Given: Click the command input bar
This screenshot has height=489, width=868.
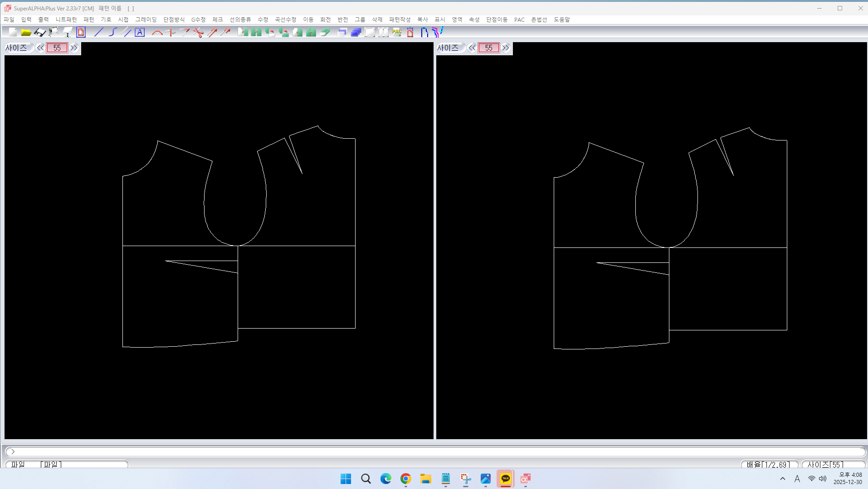Looking at the screenshot, I should click(435, 451).
